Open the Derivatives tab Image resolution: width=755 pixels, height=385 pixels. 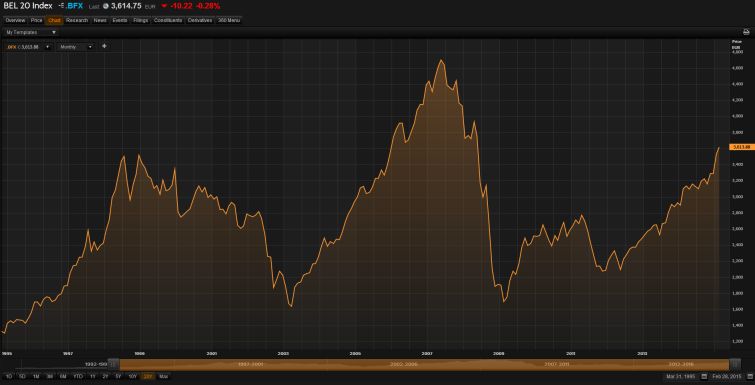pos(200,20)
